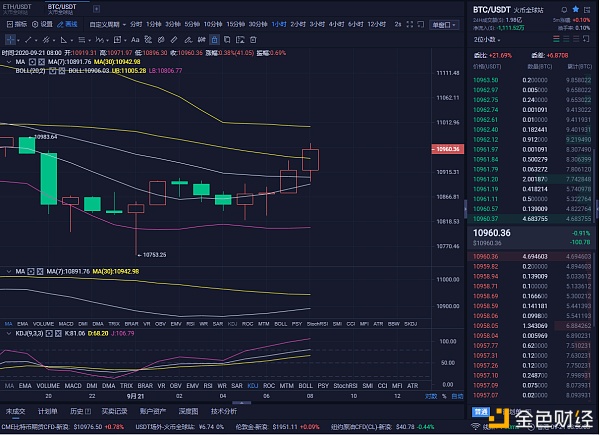Show third order book view mode
Viewport: 600px width, 435px height.
click(576, 39)
